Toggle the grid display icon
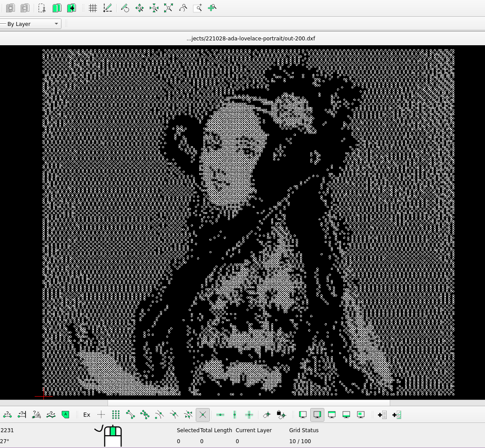The height and width of the screenshot is (448, 485). [93, 8]
